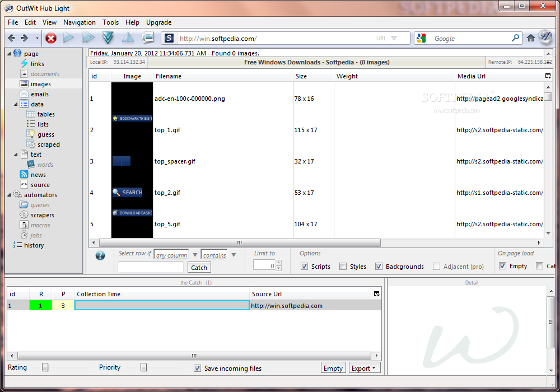The width and height of the screenshot is (560, 392).
Task: Go forward with the right arrow button
Action: click(24, 38)
